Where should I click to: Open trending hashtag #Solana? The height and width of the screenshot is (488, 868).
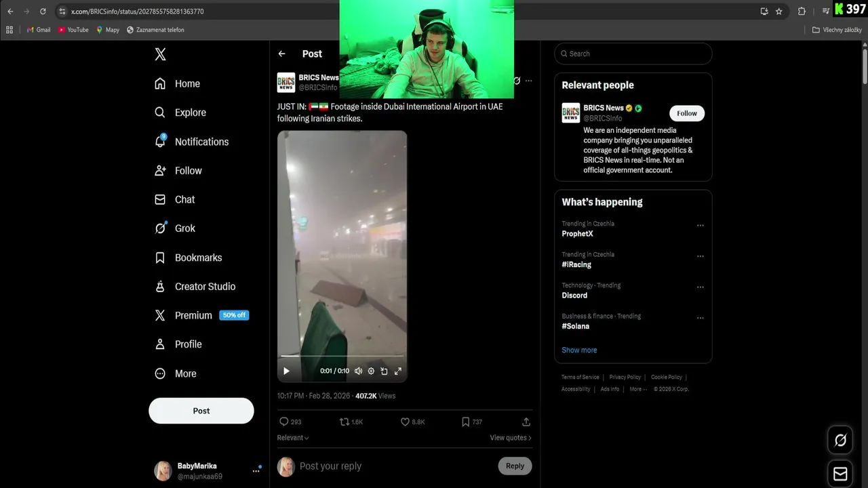(x=576, y=326)
